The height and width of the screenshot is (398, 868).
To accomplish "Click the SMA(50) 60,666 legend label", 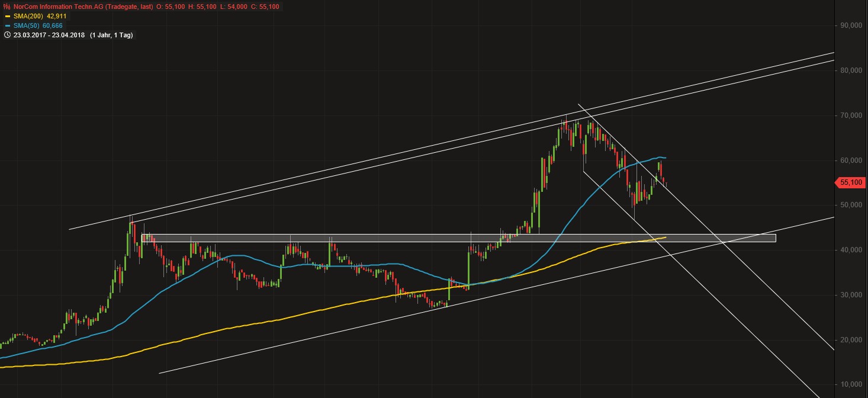I will pos(38,26).
